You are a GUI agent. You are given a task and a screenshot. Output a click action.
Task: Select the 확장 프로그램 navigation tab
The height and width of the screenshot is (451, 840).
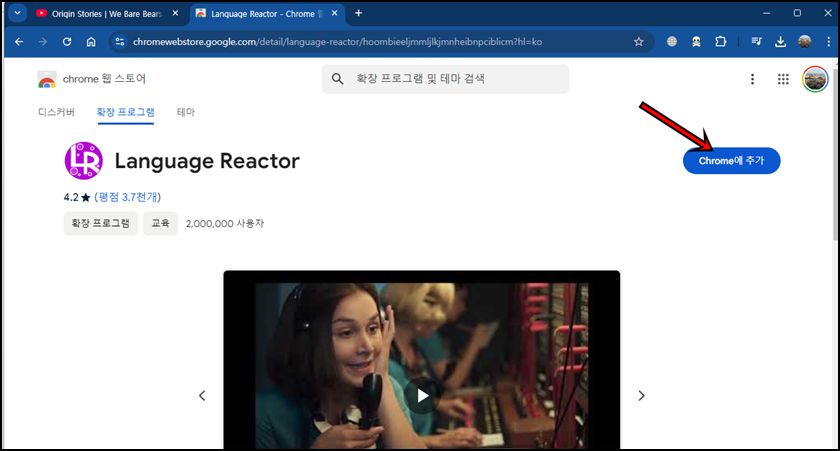tap(125, 112)
